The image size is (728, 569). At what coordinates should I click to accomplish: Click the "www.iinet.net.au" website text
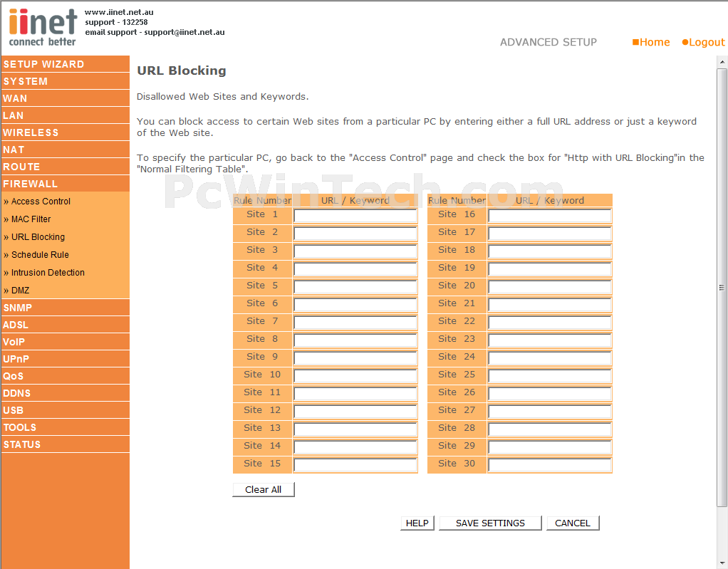pos(119,12)
